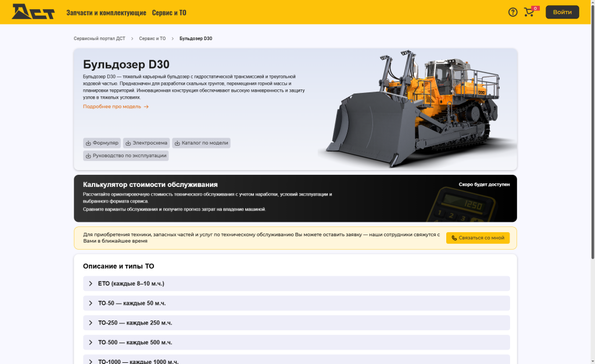Click the download icon on Электросхема
595x364 pixels.
point(128,143)
